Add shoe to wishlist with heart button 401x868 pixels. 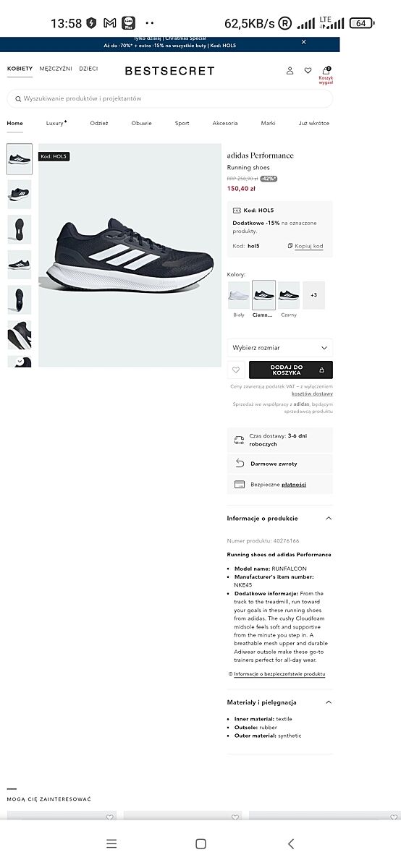coord(236,370)
